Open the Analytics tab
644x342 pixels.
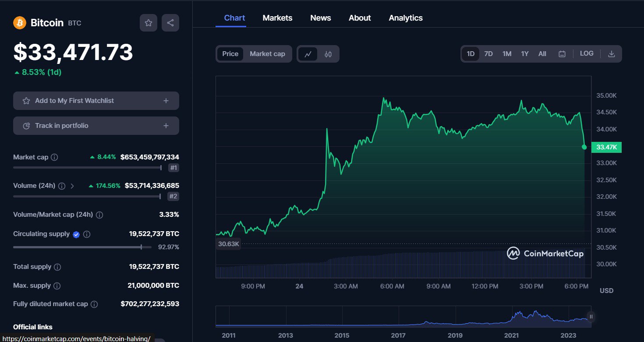406,18
